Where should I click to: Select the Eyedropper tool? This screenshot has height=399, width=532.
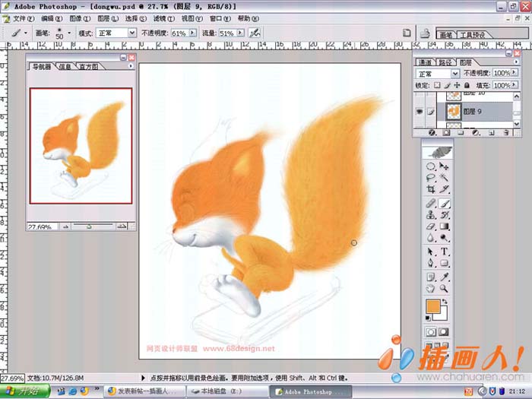[x=444, y=277]
